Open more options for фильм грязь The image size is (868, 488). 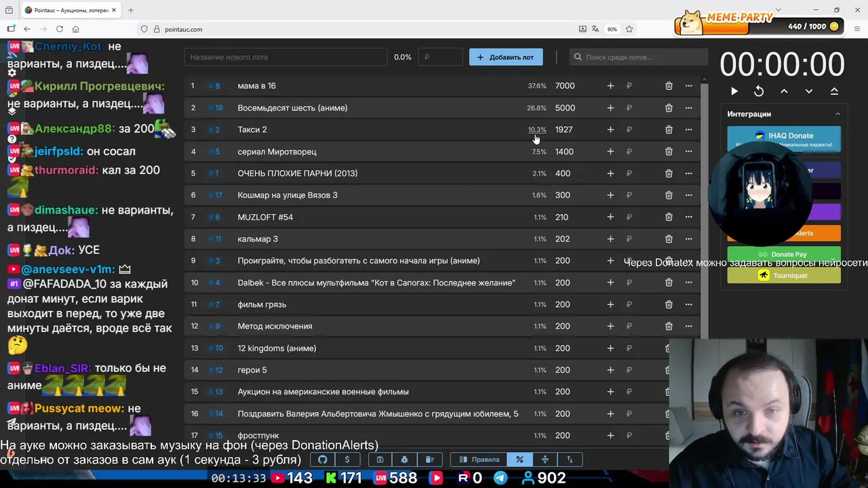(688, 304)
